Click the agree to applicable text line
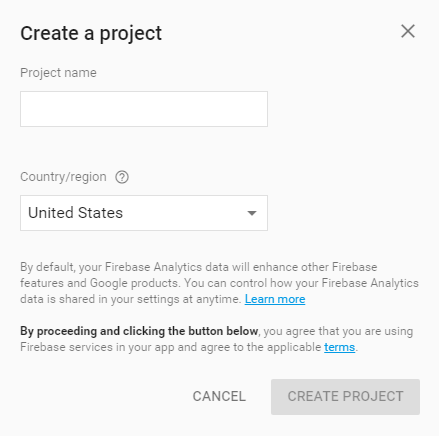 click(189, 347)
